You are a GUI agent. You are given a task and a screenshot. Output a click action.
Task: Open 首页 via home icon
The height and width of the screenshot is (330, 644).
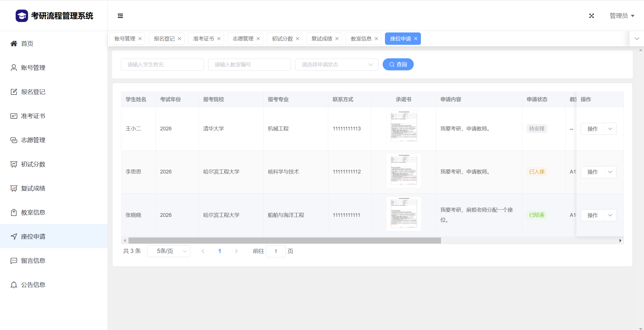[14, 44]
